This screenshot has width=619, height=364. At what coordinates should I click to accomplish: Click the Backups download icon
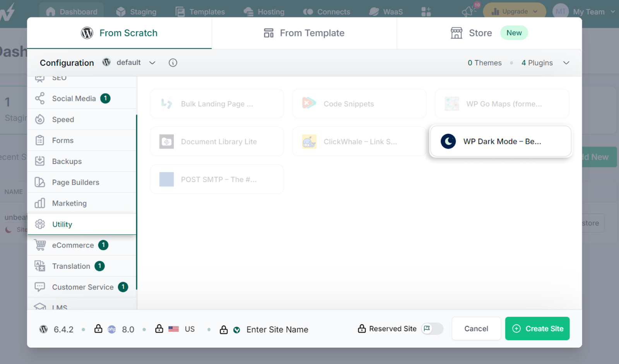click(x=40, y=161)
